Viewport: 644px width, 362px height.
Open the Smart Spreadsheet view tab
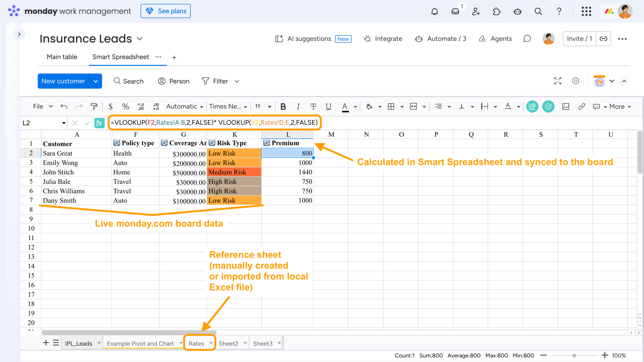[121, 57]
